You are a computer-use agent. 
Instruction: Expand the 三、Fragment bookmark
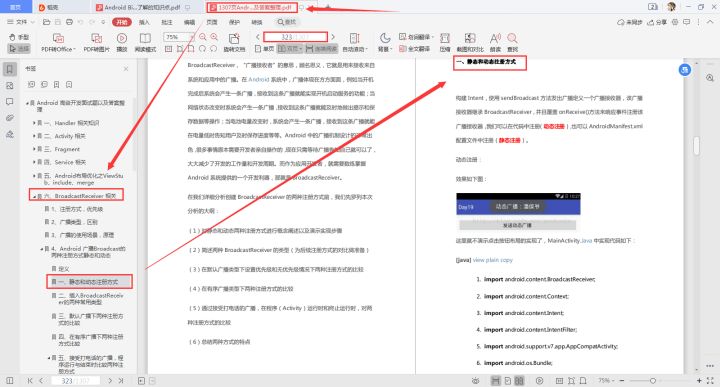click(34, 149)
